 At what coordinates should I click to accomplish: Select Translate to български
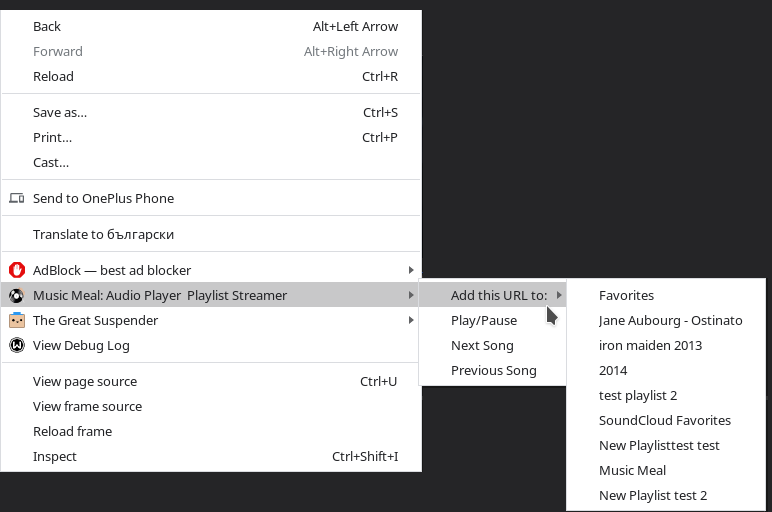pyautogui.click(x=211, y=234)
